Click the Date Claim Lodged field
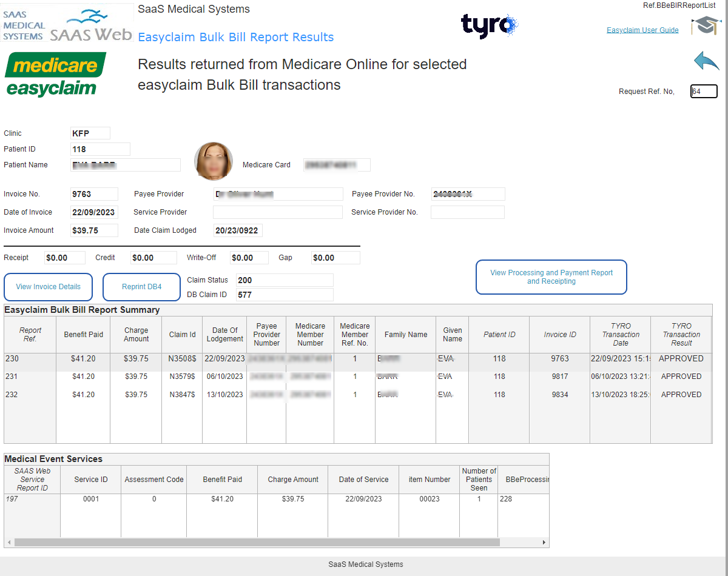This screenshot has height=576, width=728. (x=238, y=230)
